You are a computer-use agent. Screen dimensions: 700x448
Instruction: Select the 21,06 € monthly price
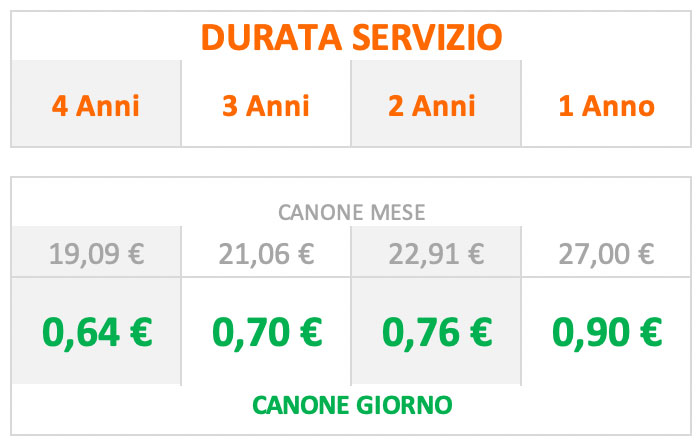[x=267, y=254]
